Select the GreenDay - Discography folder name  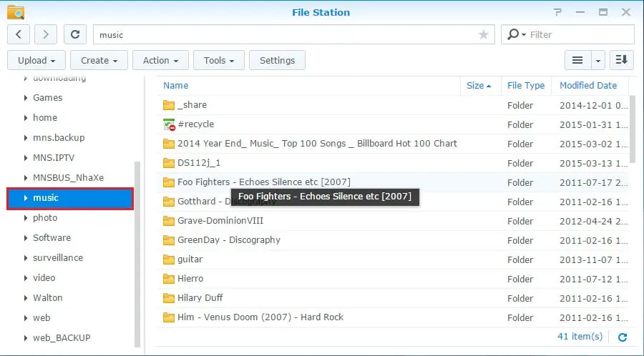(229, 240)
